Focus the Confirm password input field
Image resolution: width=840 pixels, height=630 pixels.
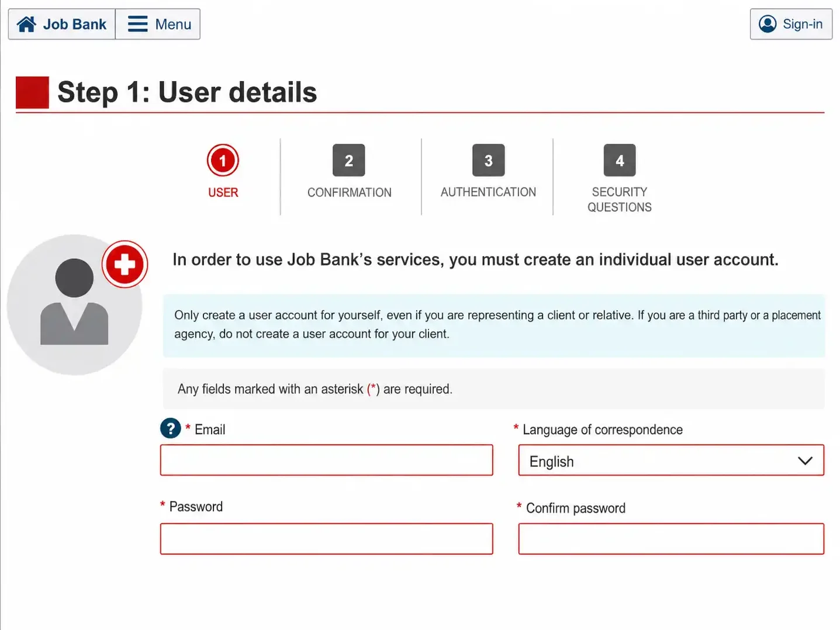click(x=671, y=539)
